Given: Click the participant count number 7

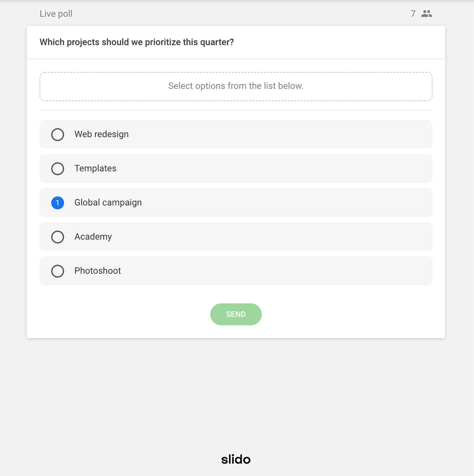Looking at the screenshot, I should coord(413,14).
